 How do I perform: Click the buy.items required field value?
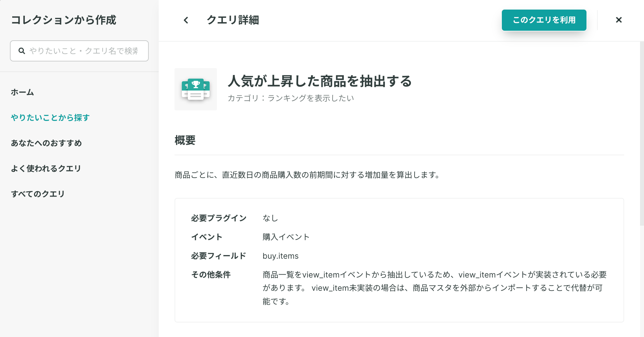pyautogui.click(x=281, y=256)
